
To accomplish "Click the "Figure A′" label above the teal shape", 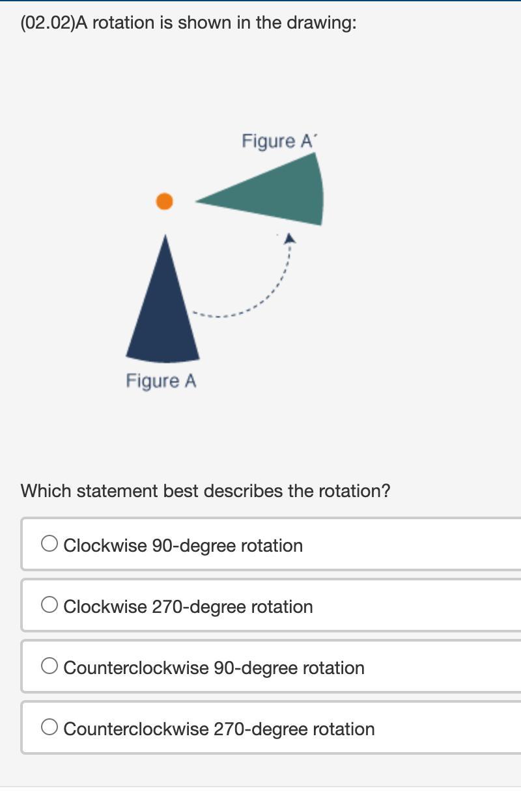I will [x=279, y=141].
